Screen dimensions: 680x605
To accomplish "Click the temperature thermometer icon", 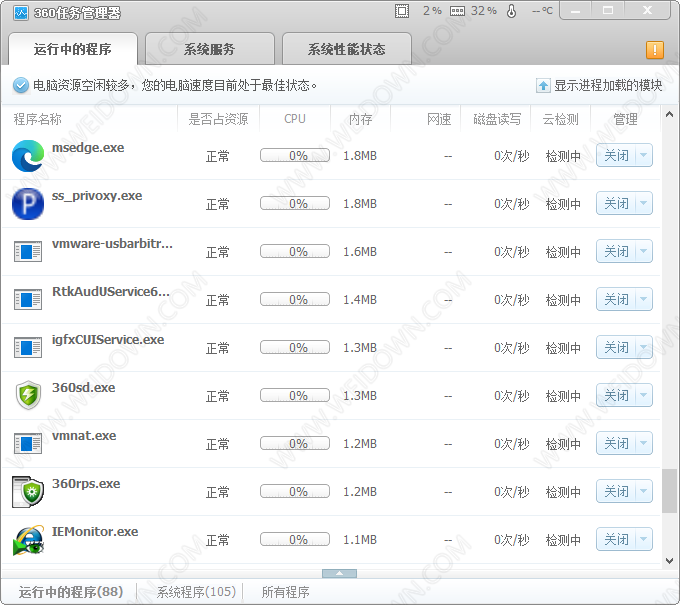I will (x=511, y=11).
